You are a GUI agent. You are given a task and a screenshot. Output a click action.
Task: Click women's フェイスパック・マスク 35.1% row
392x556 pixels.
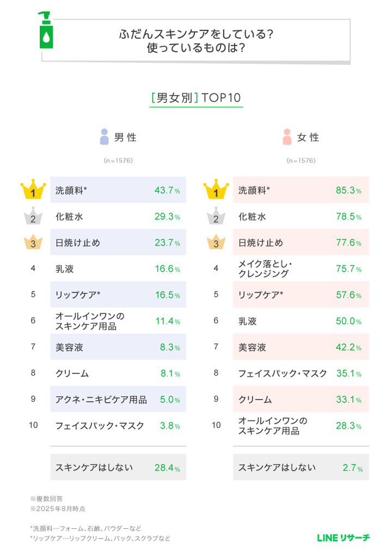301,373
